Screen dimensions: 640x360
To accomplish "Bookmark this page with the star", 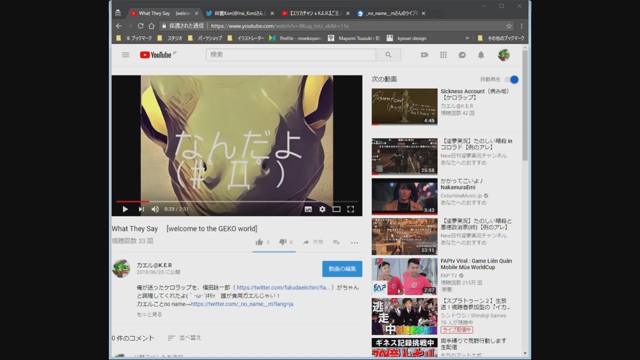I will coord(509,26).
